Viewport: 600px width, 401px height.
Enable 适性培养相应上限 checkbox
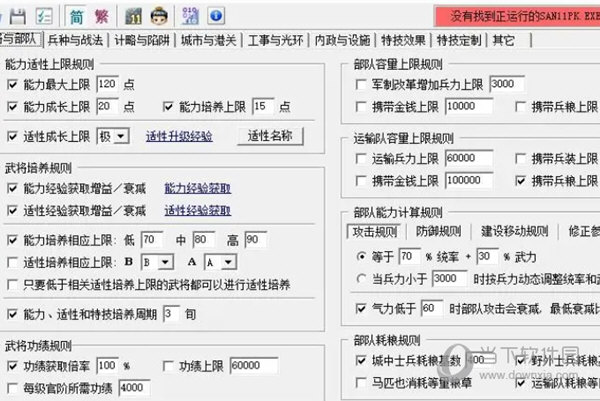coord(13,262)
